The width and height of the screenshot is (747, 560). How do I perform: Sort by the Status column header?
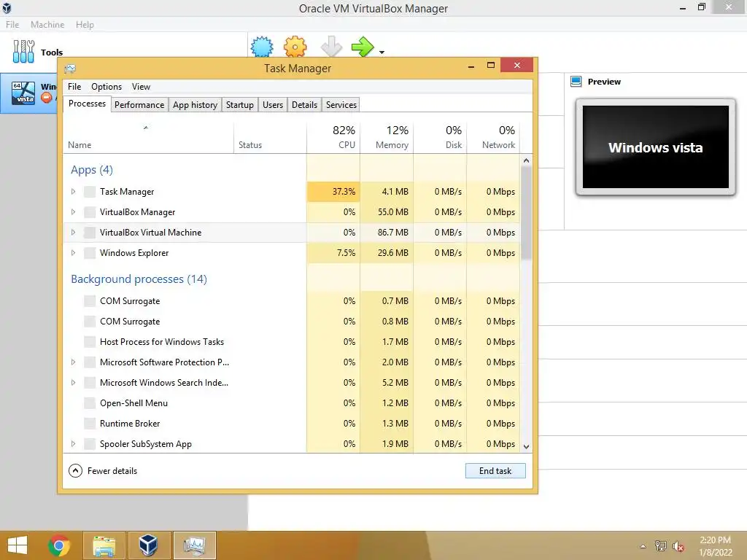[270, 137]
